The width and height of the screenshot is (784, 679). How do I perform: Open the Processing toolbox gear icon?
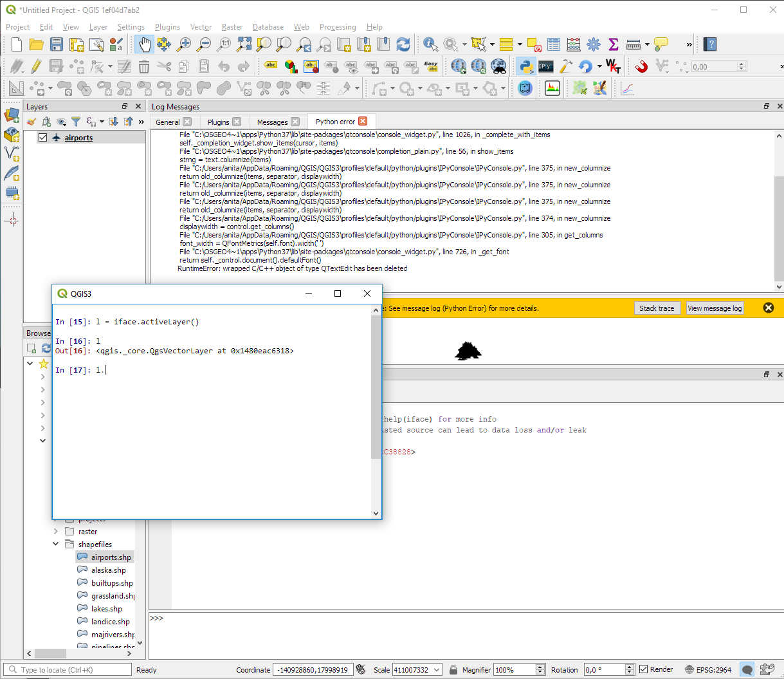coord(594,44)
